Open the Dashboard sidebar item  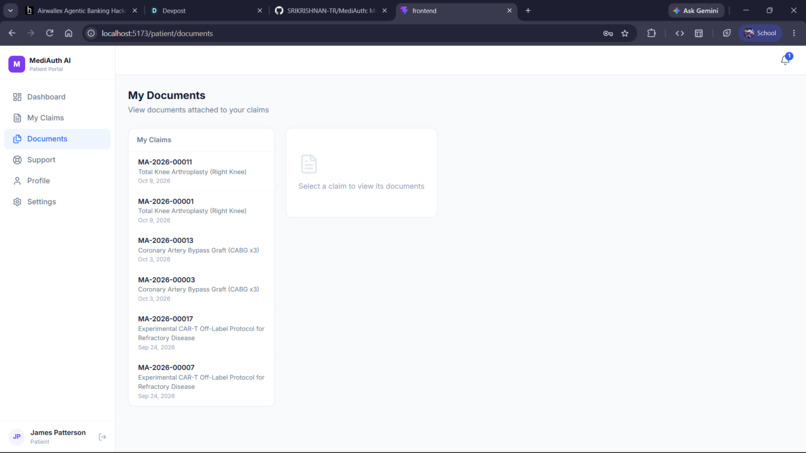point(57,97)
